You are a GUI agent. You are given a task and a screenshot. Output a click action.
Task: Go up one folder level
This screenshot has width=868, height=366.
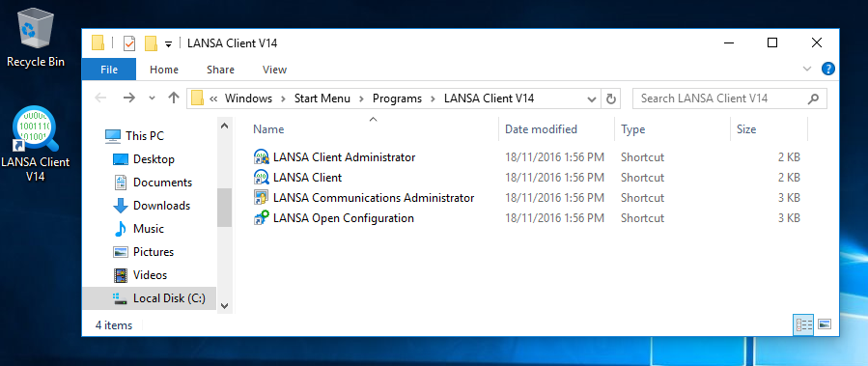click(x=174, y=98)
